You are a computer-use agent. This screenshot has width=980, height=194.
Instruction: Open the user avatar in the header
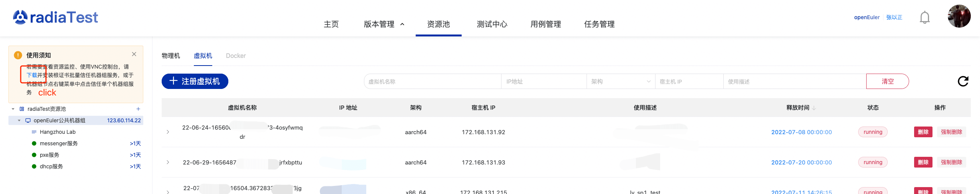click(x=959, y=16)
